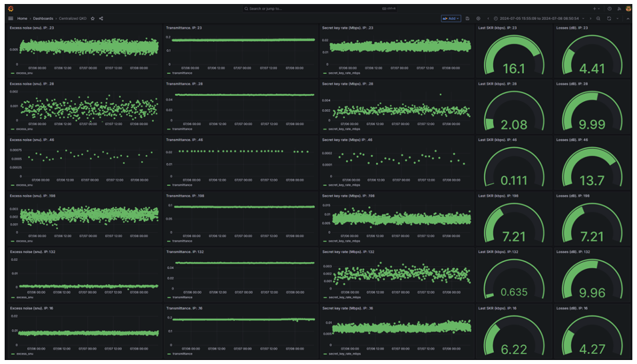This screenshot has width=637, height=364.
Task: Star the Centralized QKD dashboard
Action: coord(93,19)
